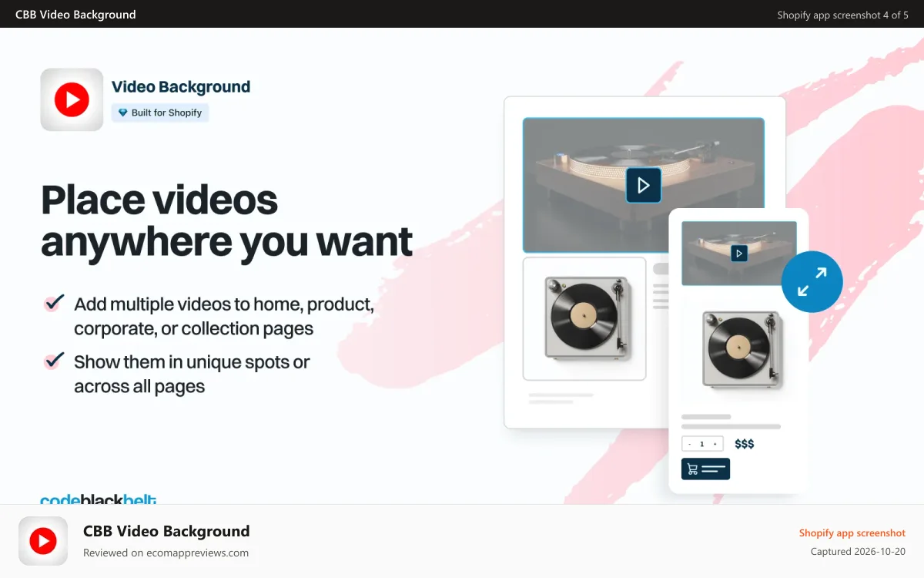Click Shopify app screenshot 4 of 5
This screenshot has width=924, height=578.
point(842,15)
